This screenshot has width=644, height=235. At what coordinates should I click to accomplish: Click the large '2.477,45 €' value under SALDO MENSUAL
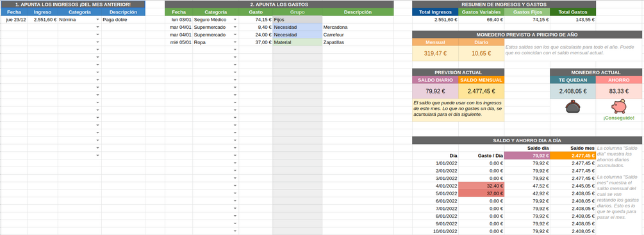tap(481, 92)
